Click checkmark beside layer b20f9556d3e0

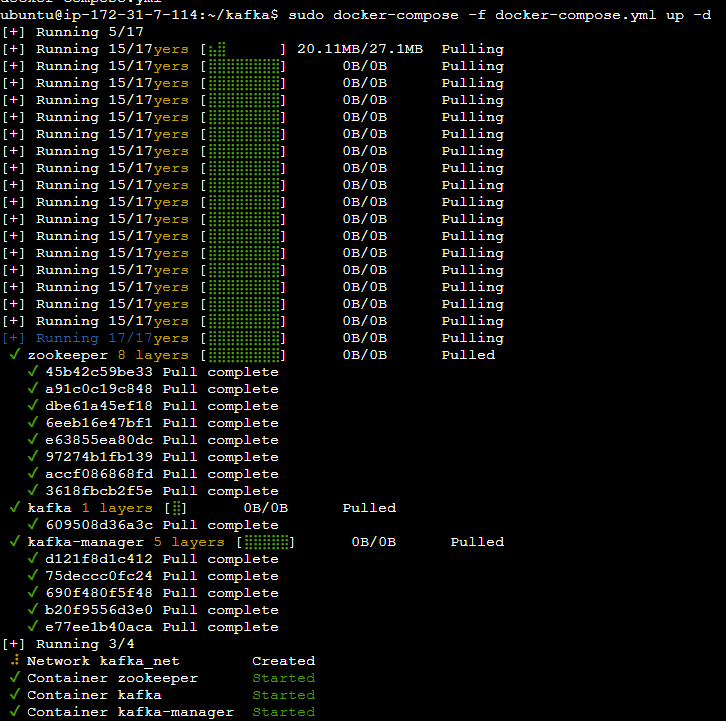pyautogui.click(x=32, y=609)
